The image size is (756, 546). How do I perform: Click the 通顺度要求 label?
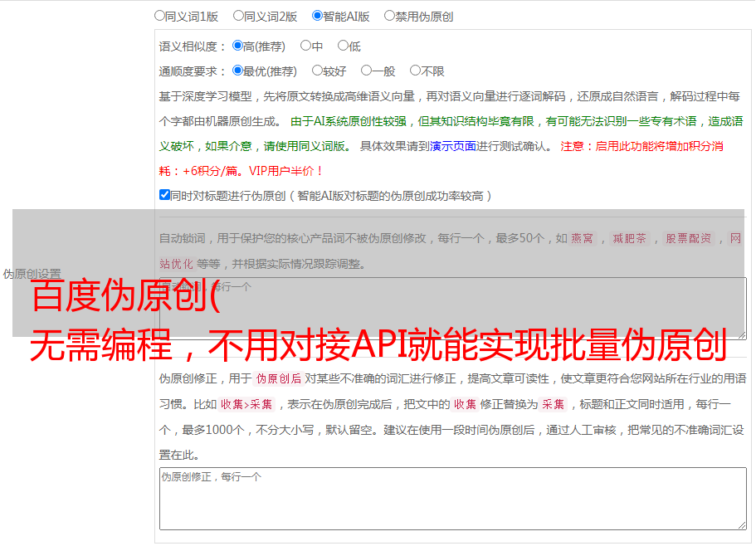[x=193, y=71]
